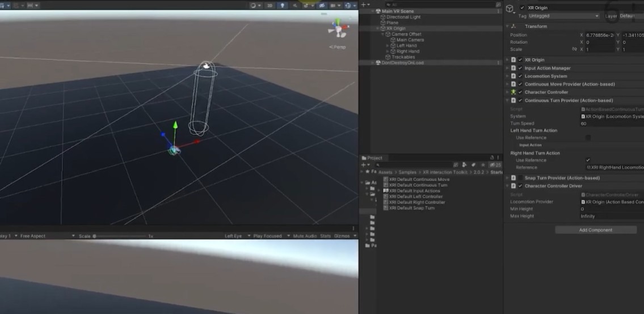Click the Project panel lock icon
Screen dimensions: 644x314
[492, 158]
